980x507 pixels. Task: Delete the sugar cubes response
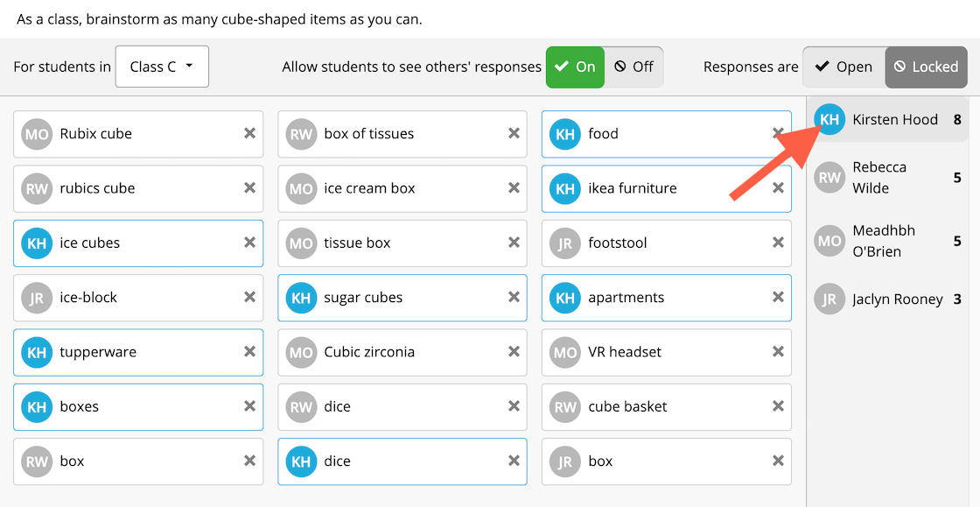(514, 297)
